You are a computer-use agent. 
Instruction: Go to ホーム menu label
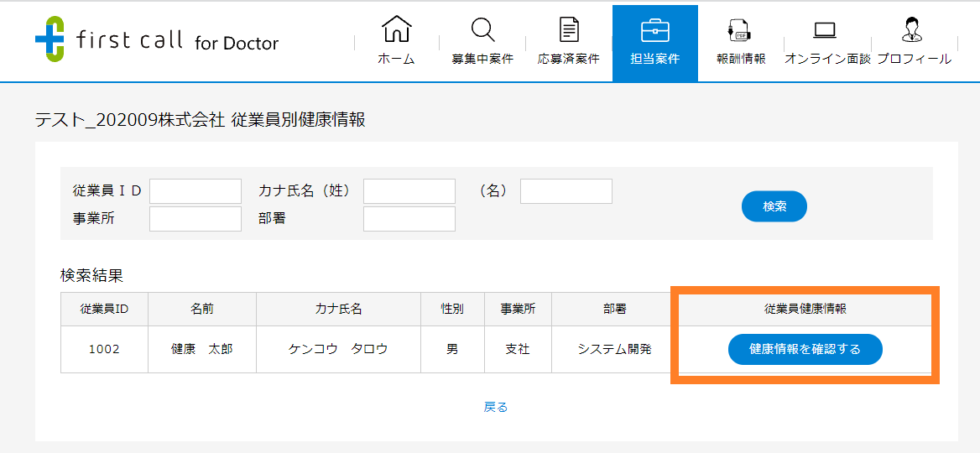(396, 60)
